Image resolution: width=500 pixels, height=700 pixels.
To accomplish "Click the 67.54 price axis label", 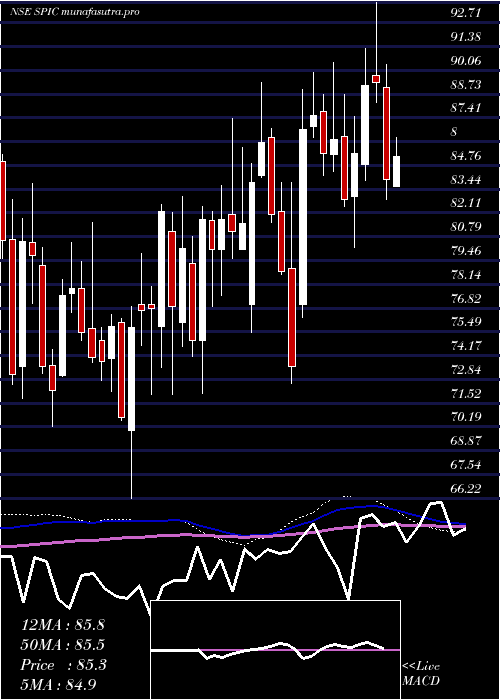I will [466, 465].
